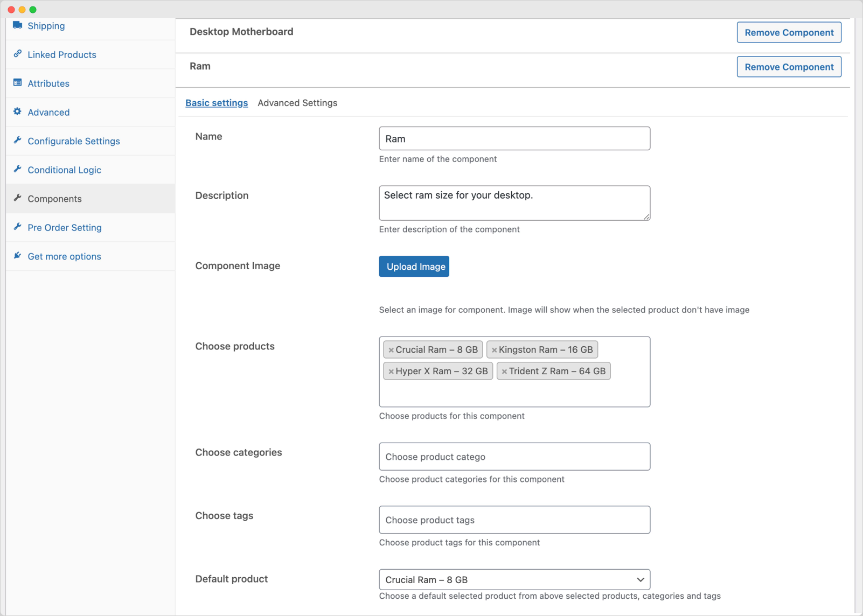
Task: Click the component Description textarea
Action: point(514,203)
